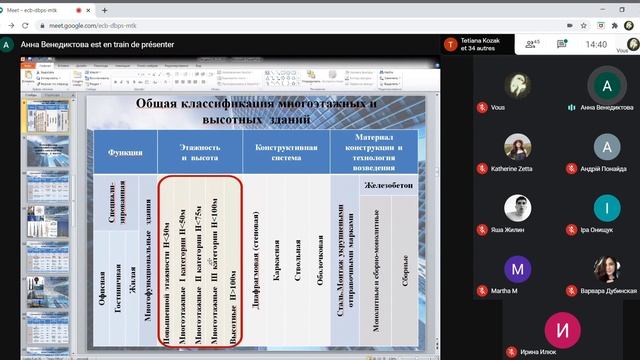Click the Найти find button in the ribbon

click(x=386, y=72)
